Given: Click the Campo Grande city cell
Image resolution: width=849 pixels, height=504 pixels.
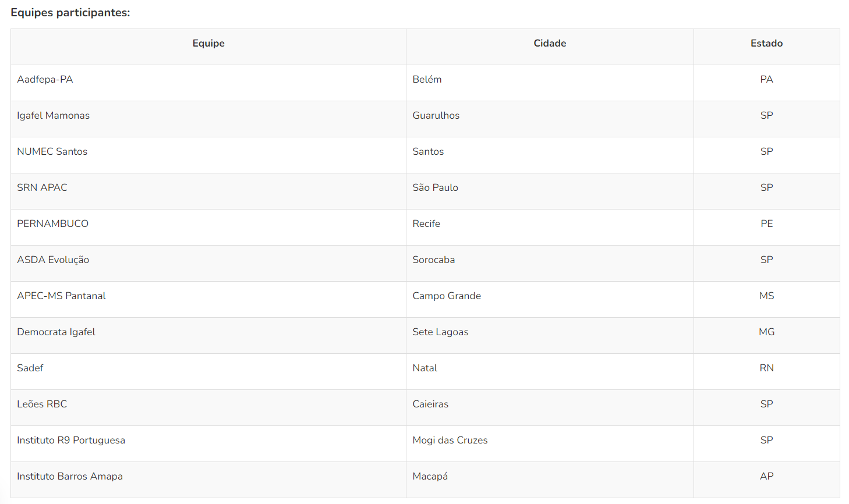Looking at the screenshot, I should (447, 296).
